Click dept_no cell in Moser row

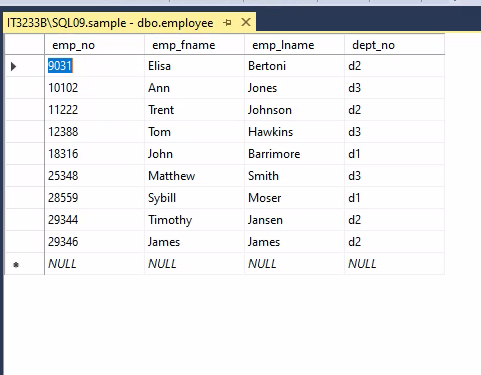click(395, 198)
